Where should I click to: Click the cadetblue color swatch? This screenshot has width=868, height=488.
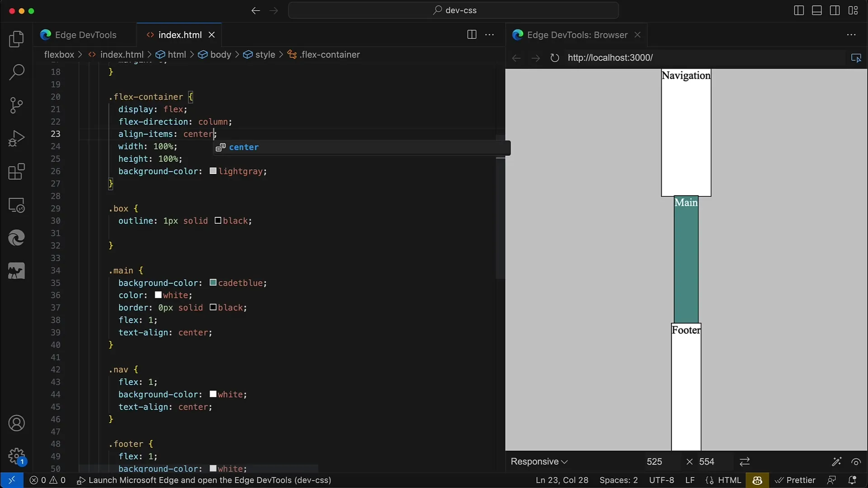click(x=213, y=283)
